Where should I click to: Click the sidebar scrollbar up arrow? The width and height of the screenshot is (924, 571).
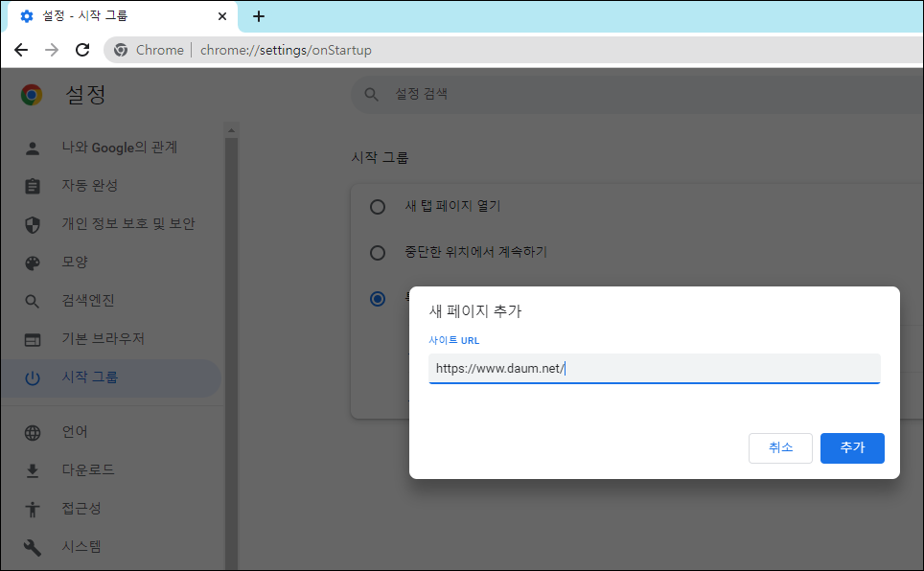231,130
